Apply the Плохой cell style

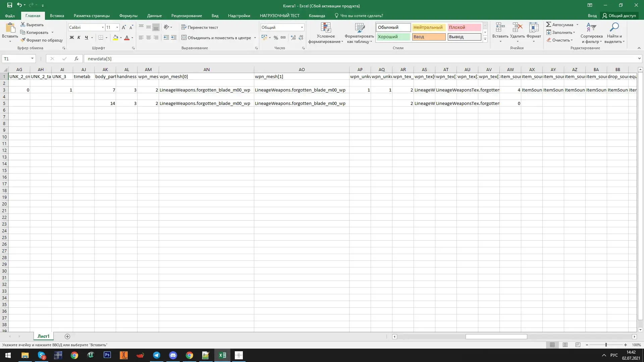(464, 27)
